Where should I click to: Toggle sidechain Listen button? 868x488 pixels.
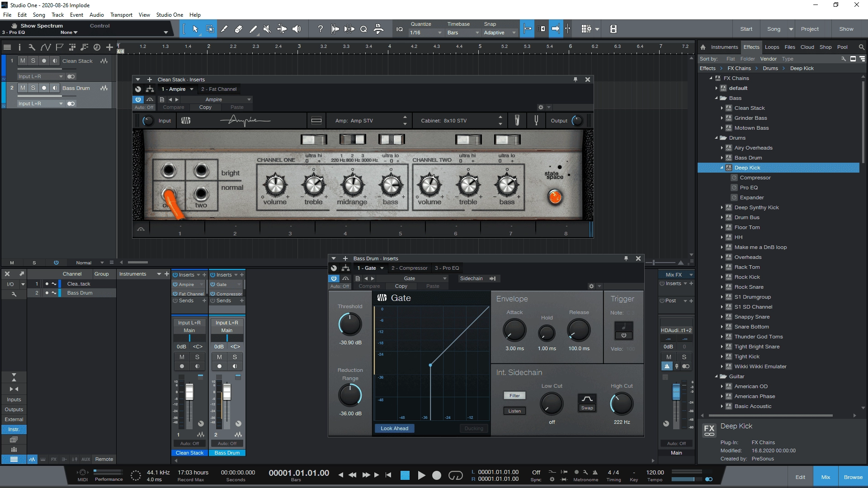pyautogui.click(x=514, y=411)
